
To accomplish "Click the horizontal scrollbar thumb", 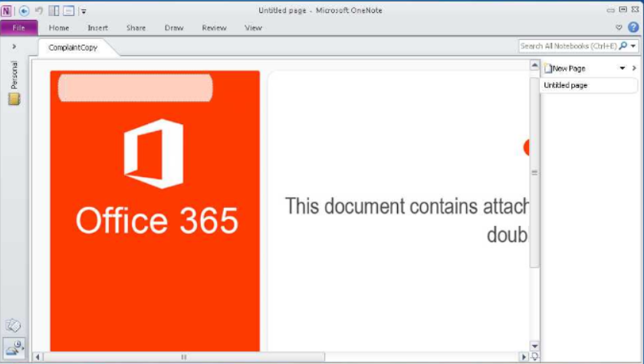I will [183, 357].
